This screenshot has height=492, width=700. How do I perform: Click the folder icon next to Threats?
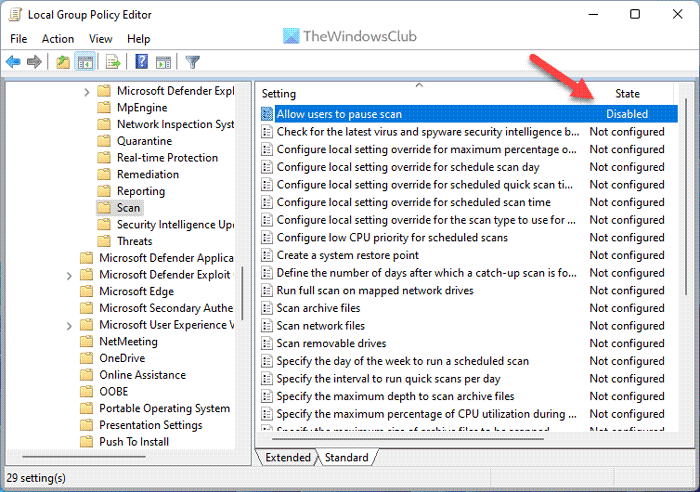[x=104, y=241]
